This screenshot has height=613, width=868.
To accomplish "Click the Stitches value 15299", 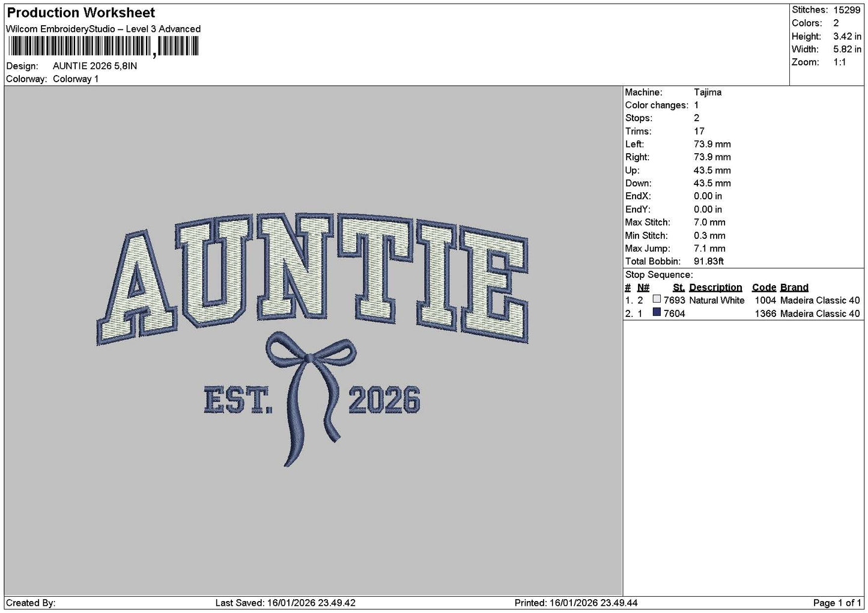I will pyautogui.click(x=847, y=10).
